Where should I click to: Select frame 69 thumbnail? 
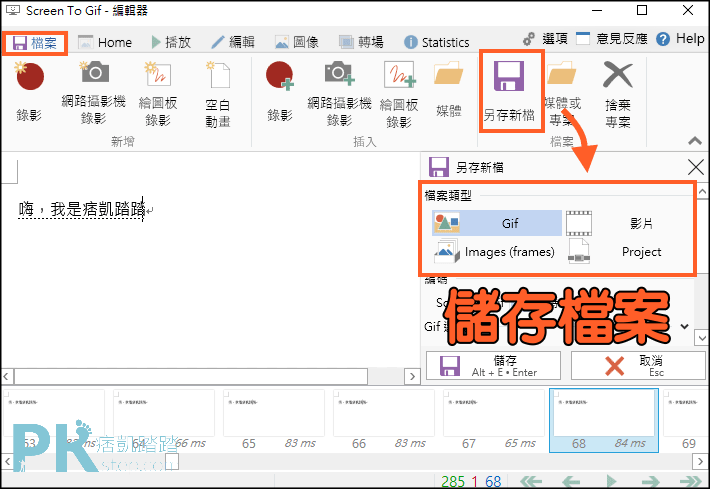point(686,420)
